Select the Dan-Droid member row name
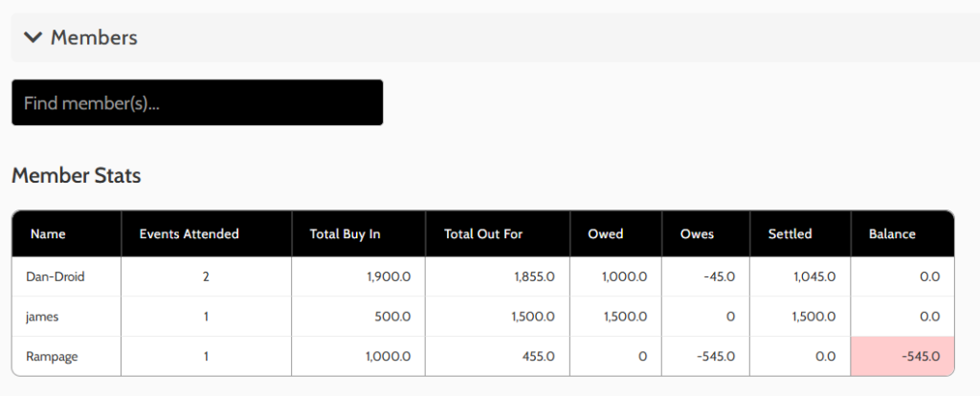Viewport: 980px width, 396px height. (x=56, y=276)
